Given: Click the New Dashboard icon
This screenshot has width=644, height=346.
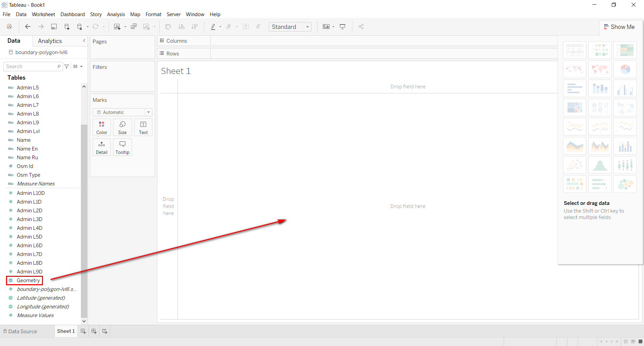Looking at the screenshot, I should pos(94,331).
